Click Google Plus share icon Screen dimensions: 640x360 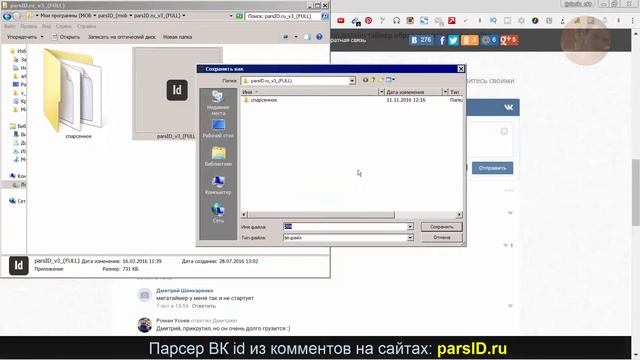(509, 40)
